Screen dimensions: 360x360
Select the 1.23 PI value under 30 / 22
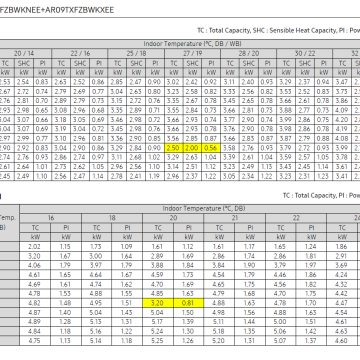pyautogui.click(x=323, y=176)
